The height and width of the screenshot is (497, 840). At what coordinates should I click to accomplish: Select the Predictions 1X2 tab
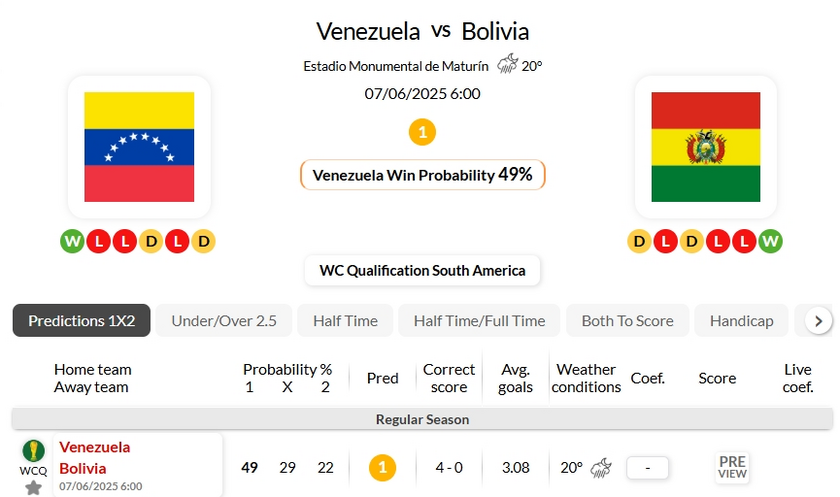point(81,321)
